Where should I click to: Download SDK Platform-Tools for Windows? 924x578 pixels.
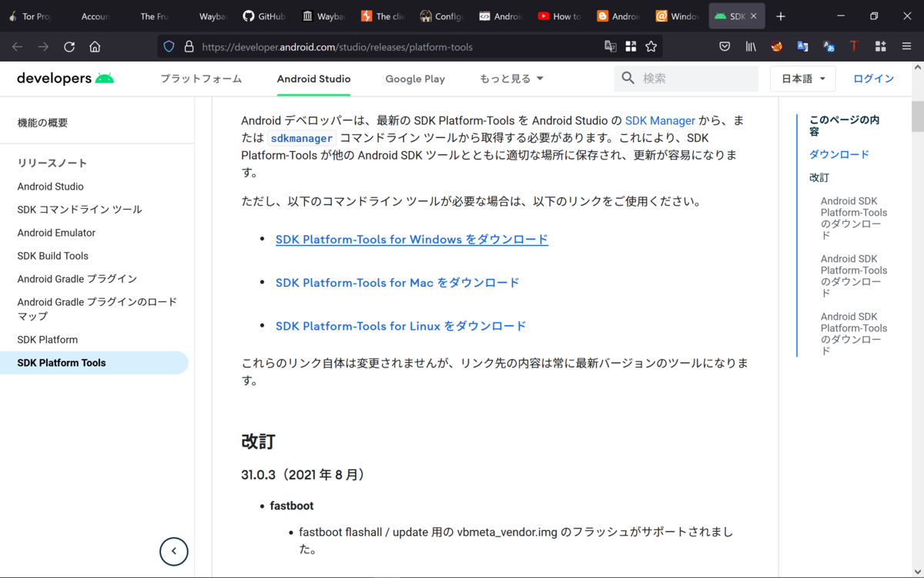412,240
